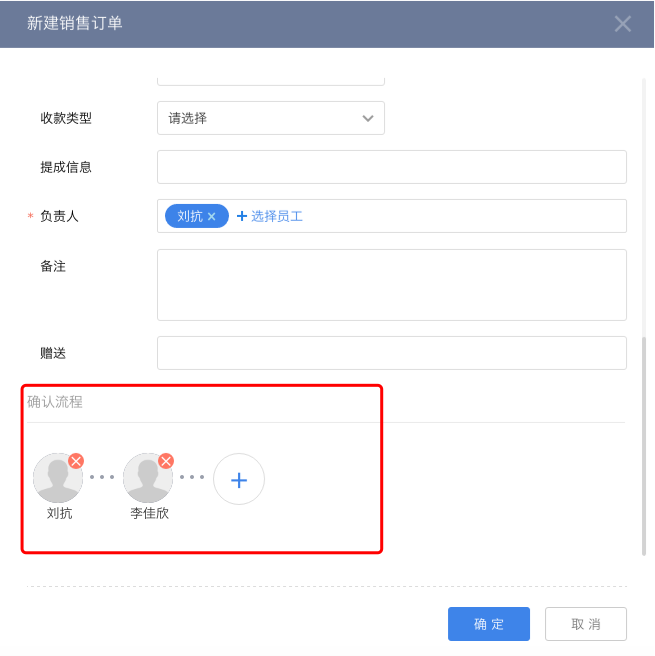Click the 选择员工 link
655x656 pixels.
pos(270,216)
